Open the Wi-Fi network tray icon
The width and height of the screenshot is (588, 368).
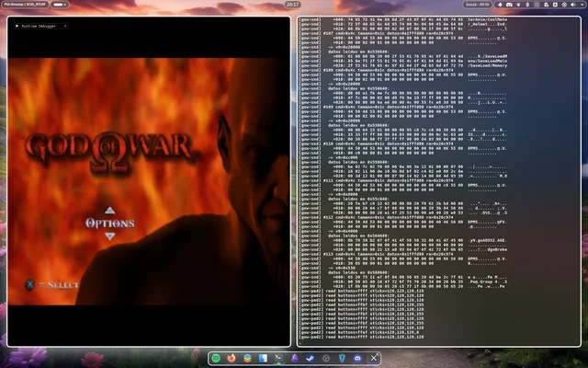tap(518, 5)
